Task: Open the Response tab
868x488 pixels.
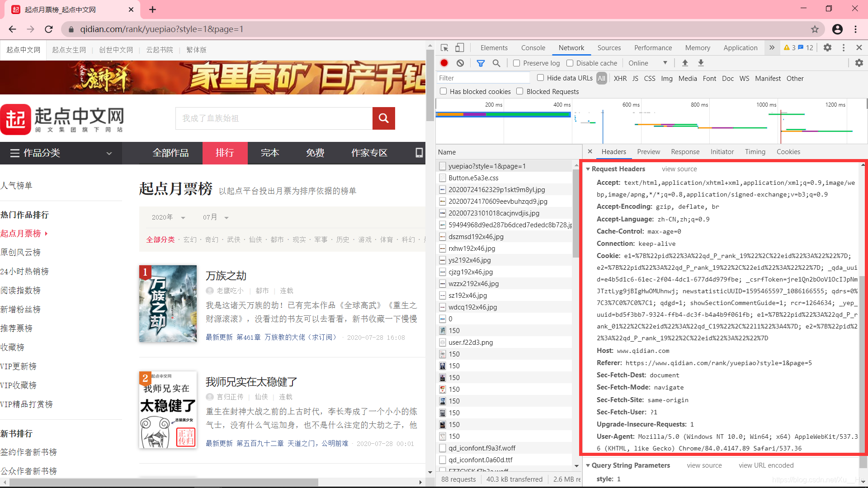Action: (685, 152)
